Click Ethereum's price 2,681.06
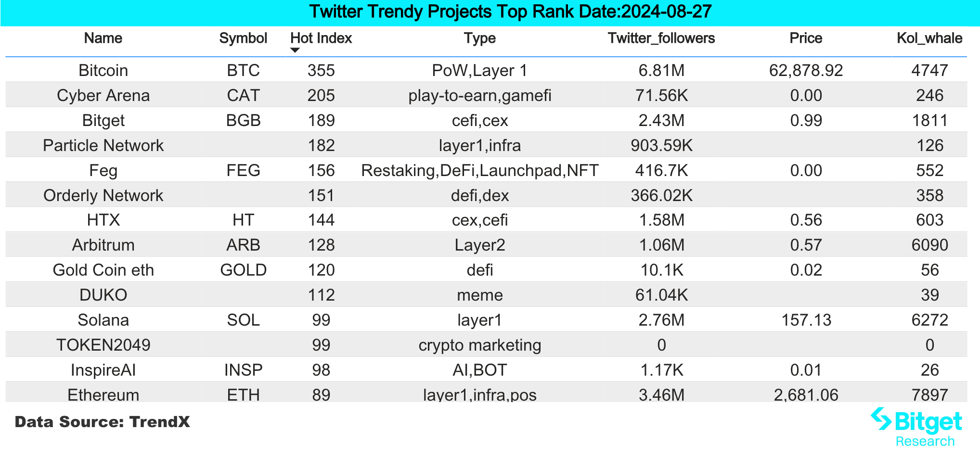Image resolution: width=980 pixels, height=455 pixels. point(806,395)
